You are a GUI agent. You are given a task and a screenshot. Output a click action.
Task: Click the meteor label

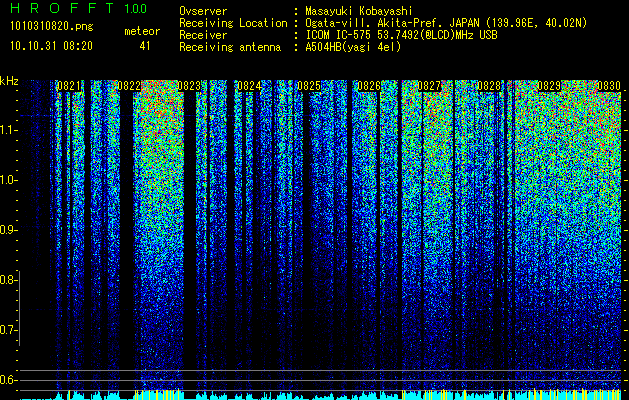point(142,31)
